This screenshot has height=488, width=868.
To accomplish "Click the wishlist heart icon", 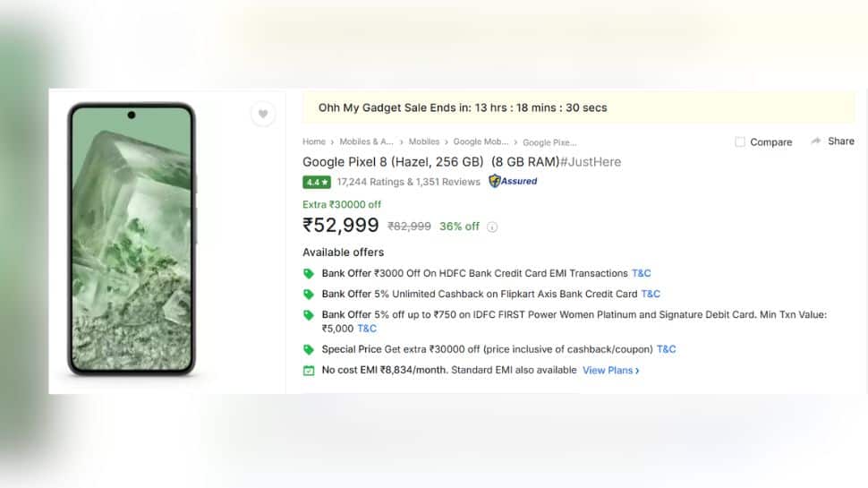I will [262, 114].
